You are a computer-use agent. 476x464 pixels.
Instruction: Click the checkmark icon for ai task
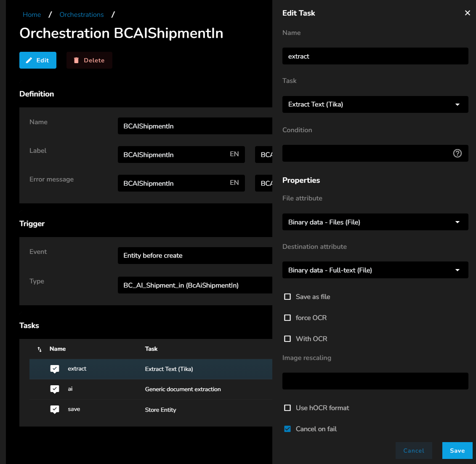click(55, 389)
